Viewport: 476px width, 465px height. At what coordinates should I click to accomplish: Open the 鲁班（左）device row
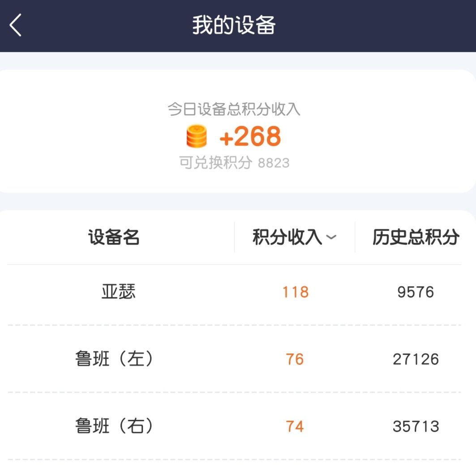click(x=234, y=359)
